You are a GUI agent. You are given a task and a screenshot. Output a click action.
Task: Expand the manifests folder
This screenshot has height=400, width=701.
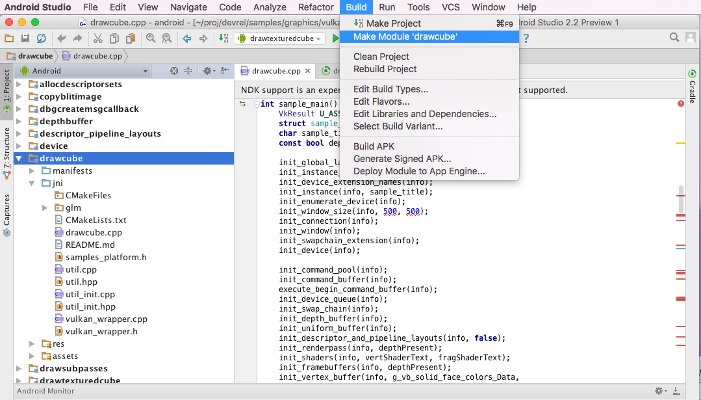32,171
